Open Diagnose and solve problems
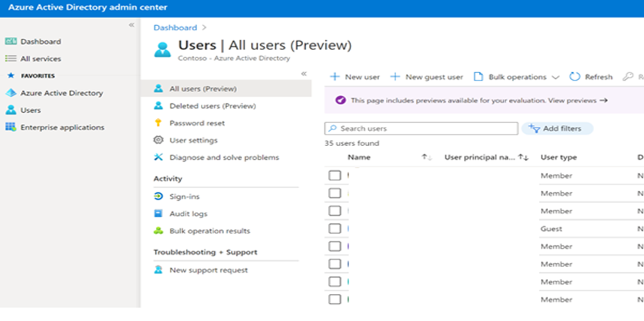The image size is (644, 321). point(224,157)
